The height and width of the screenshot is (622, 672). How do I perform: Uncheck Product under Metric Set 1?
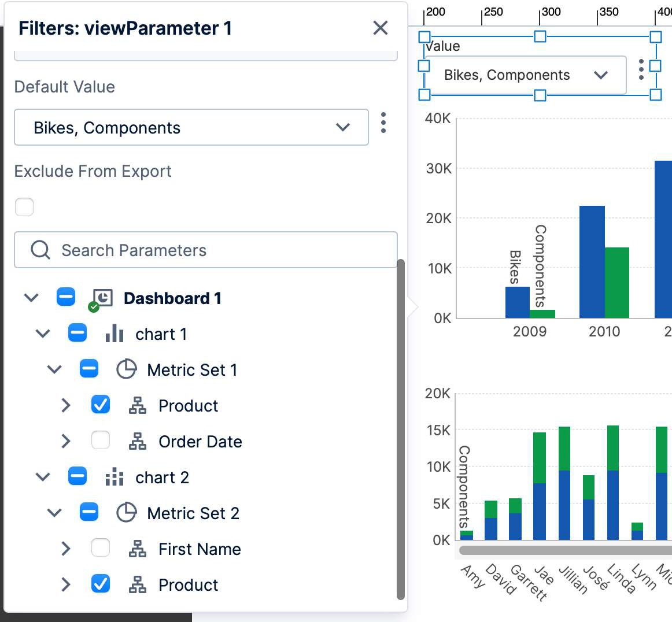pos(101,405)
